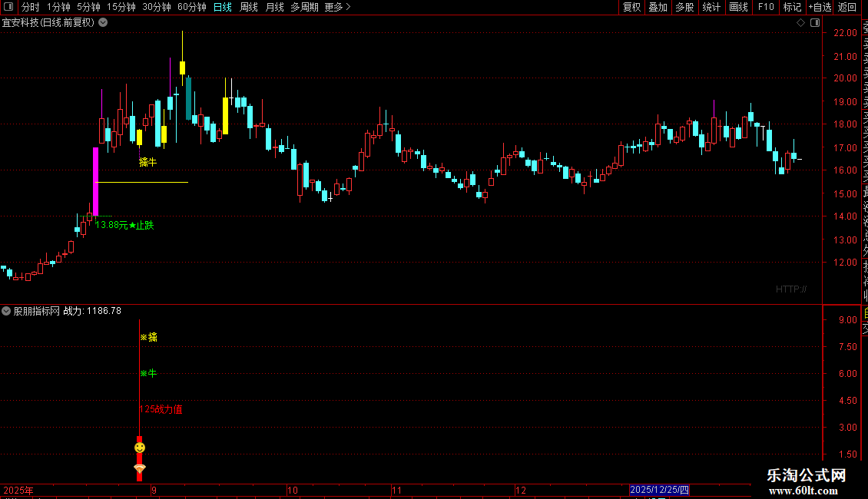Open the 画线 drawing tools
This screenshot has width=868, height=499.
pyautogui.click(x=738, y=7)
